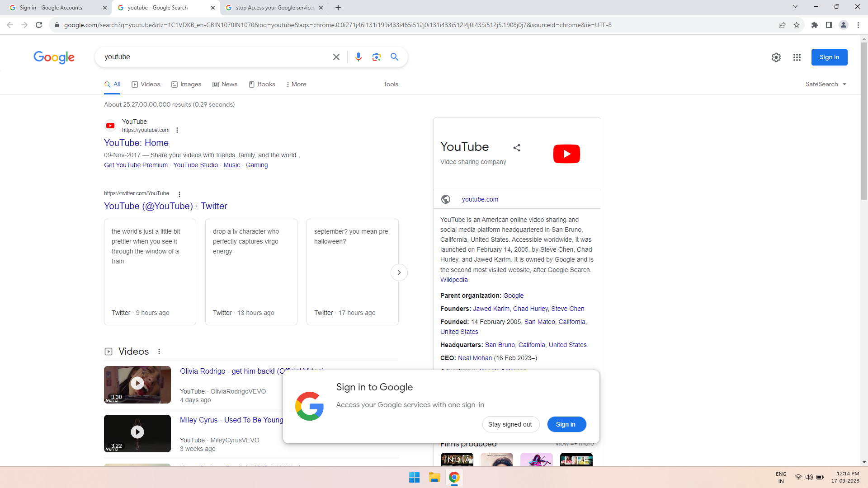Open the Google apps grid
Image resolution: width=868 pixels, height=488 pixels.
797,57
